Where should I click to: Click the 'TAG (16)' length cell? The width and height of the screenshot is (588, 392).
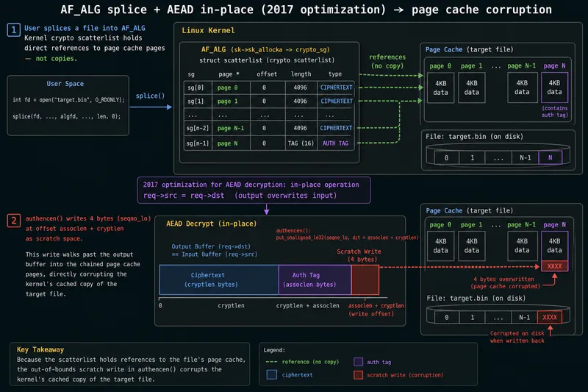(301, 143)
